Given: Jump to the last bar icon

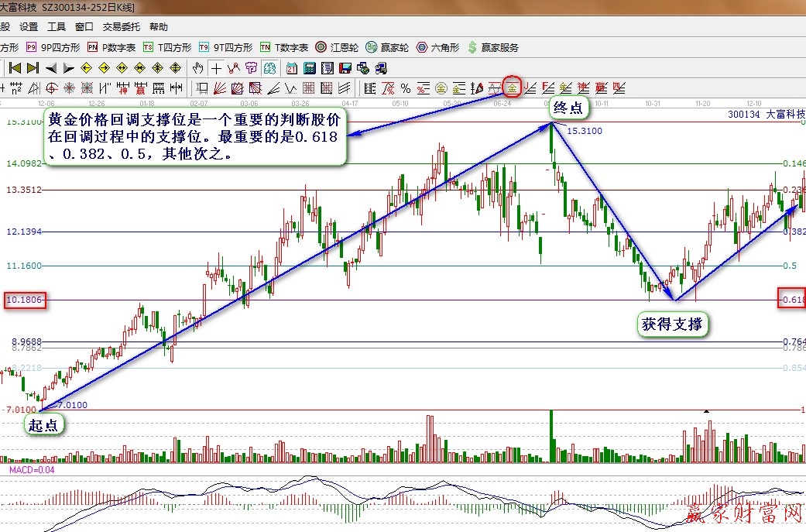Looking at the screenshot, I should pyautogui.click(x=33, y=67).
